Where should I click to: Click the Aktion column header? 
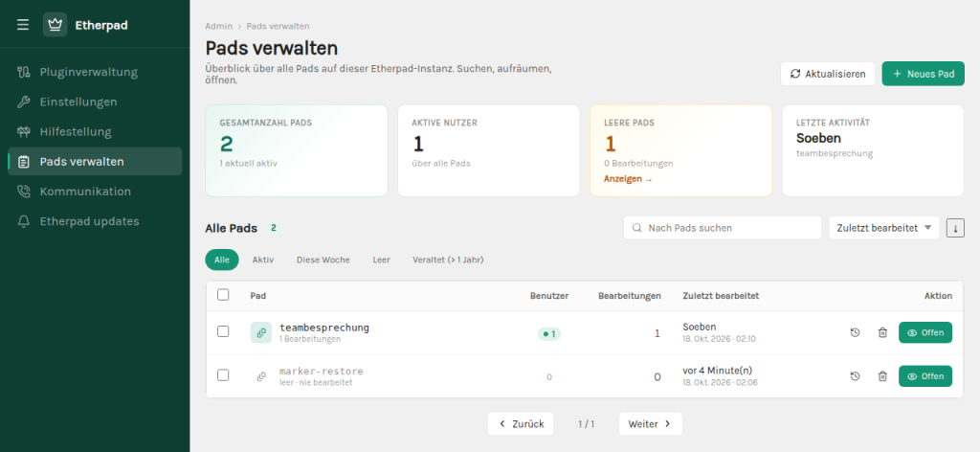click(x=938, y=296)
